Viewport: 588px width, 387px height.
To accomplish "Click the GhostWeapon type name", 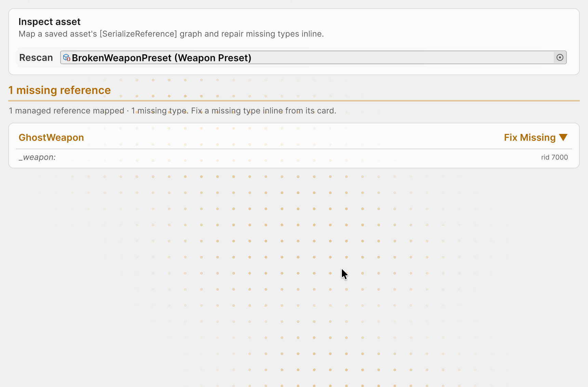I will [x=51, y=137].
